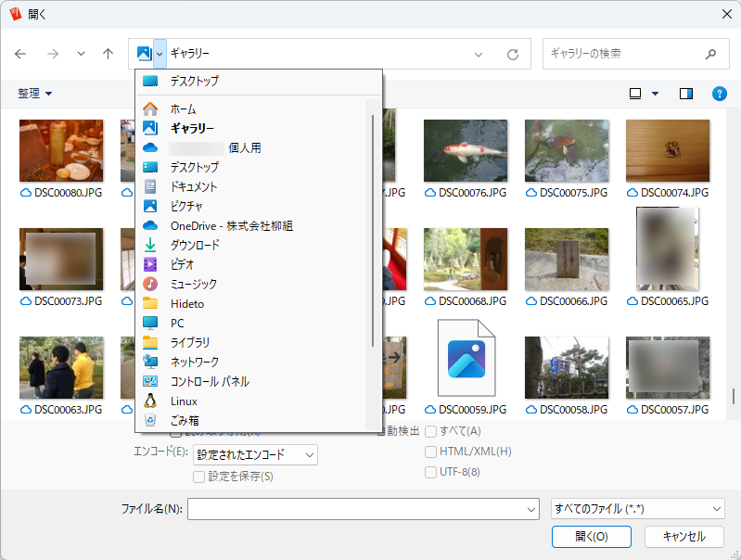
Task: Select top デスクトップ entry in dropdown
Action: [259, 81]
